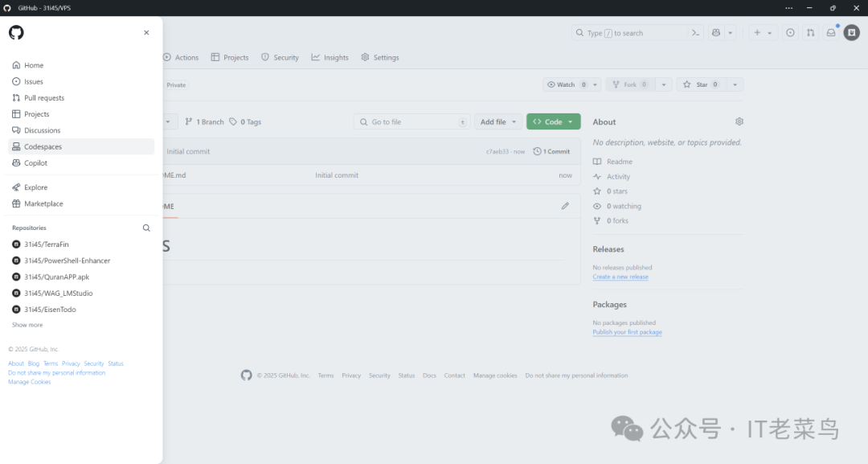
Task: Open the command palette icon
Action: [696, 33]
